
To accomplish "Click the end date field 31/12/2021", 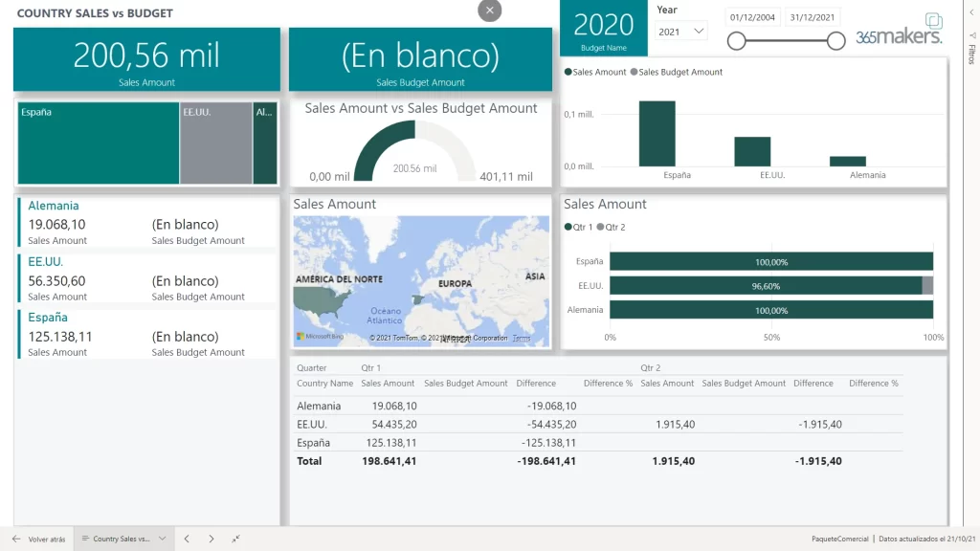I will [x=812, y=17].
